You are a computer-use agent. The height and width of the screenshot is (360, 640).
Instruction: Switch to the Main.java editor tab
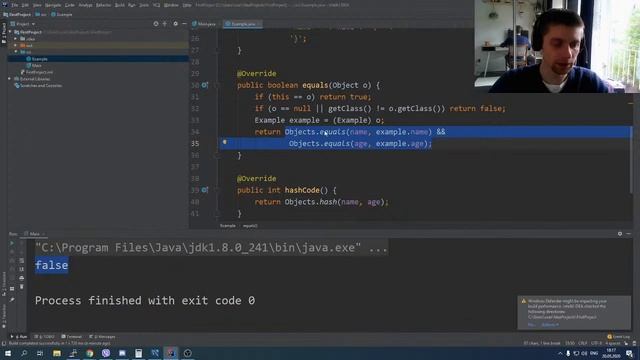coord(204,24)
